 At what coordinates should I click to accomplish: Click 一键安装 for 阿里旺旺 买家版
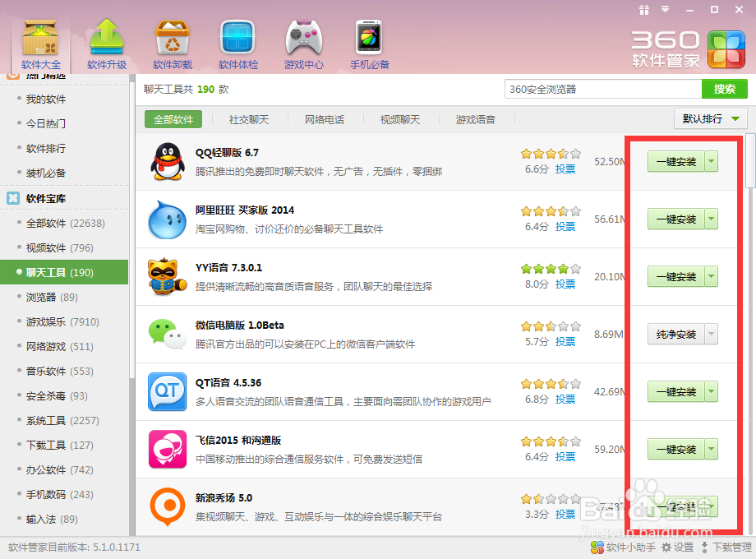pos(676,219)
